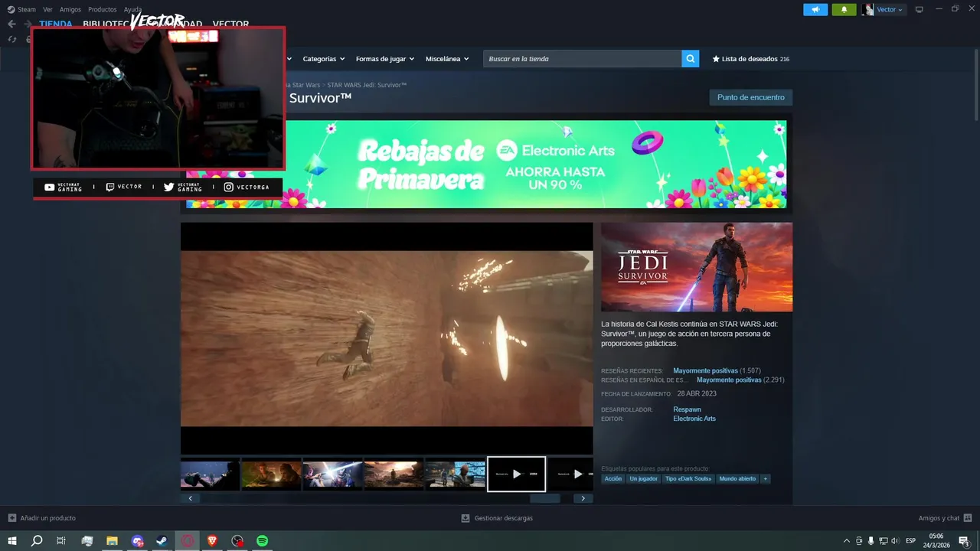Screen dimensions: 980x551
Task: Open Amigos y chat panel
Action: tap(946, 518)
